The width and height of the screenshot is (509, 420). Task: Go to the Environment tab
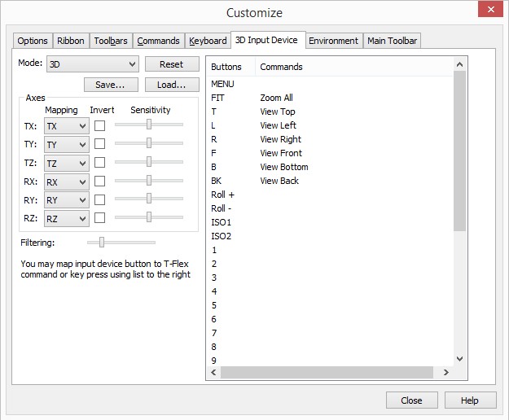(x=333, y=41)
